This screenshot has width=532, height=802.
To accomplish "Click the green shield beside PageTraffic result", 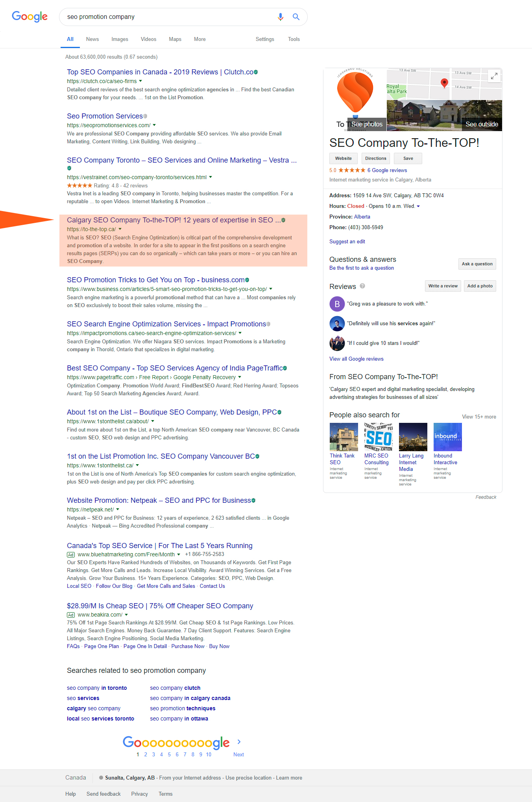I will coord(285,368).
